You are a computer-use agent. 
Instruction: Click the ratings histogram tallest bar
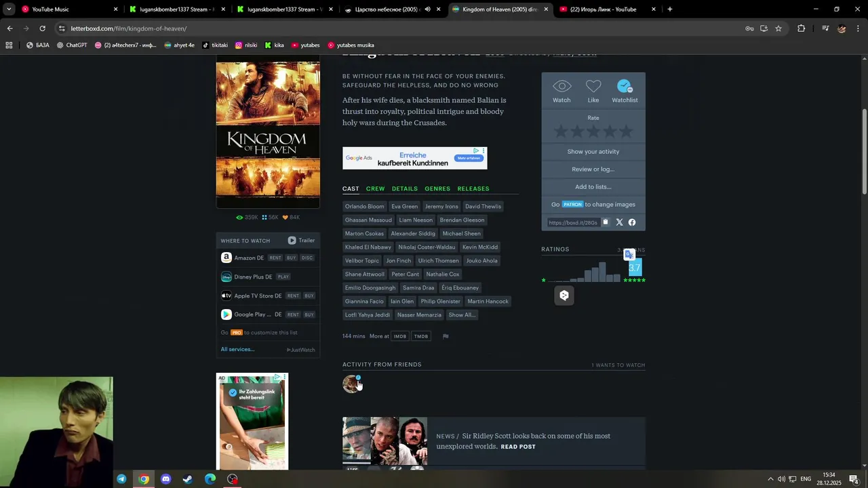pos(603,271)
